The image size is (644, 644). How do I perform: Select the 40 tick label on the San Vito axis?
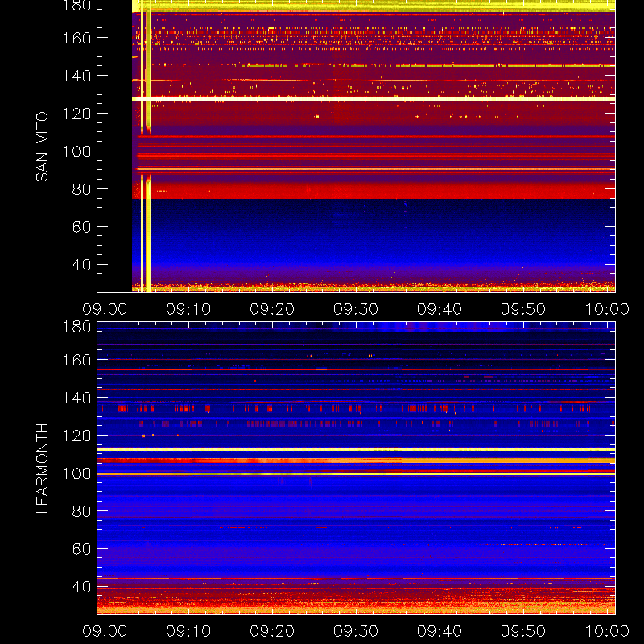(x=81, y=265)
